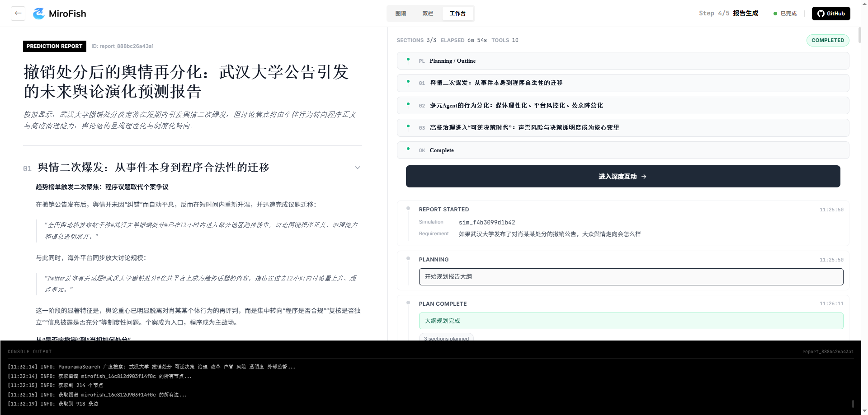
Task: Switch to the 图谱 tab
Action: pos(401,14)
